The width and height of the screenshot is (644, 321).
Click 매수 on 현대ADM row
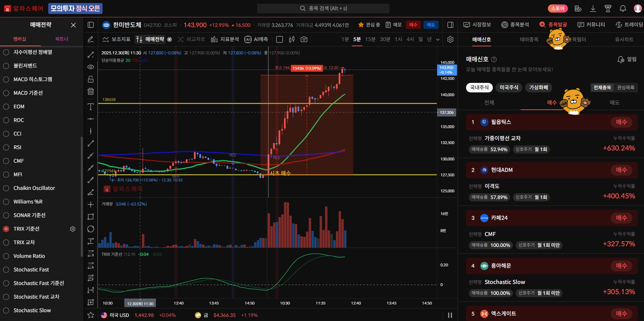click(x=622, y=170)
